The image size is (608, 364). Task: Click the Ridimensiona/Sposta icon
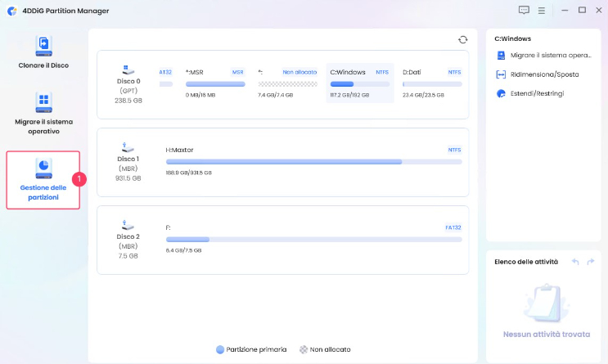click(x=501, y=74)
